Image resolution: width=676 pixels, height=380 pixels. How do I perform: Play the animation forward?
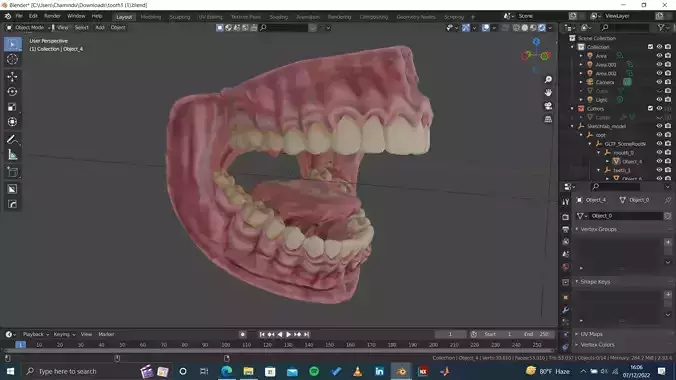[x=288, y=334]
